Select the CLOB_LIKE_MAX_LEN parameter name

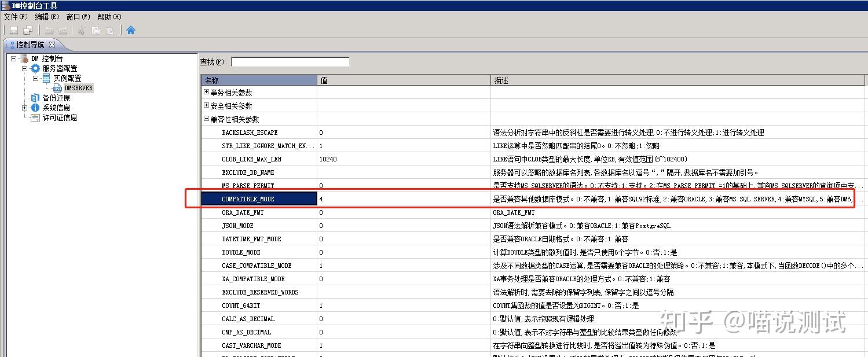coord(251,159)
